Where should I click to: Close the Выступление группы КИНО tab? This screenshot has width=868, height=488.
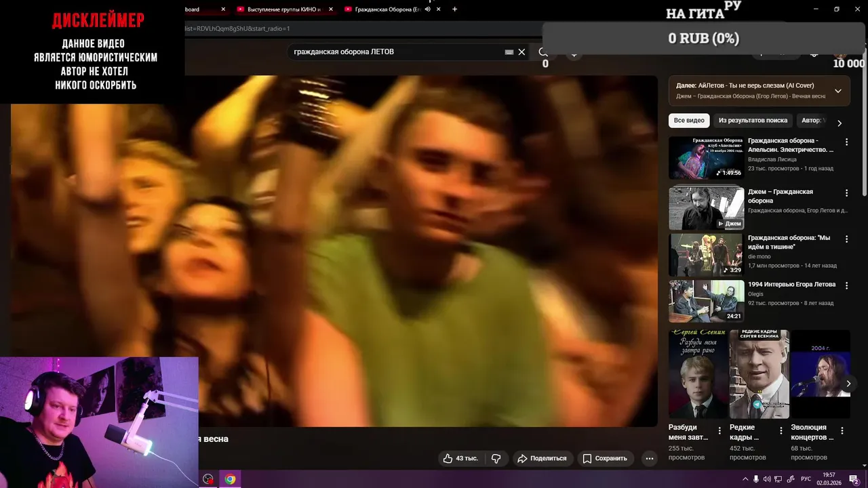[x=330, y=9]
